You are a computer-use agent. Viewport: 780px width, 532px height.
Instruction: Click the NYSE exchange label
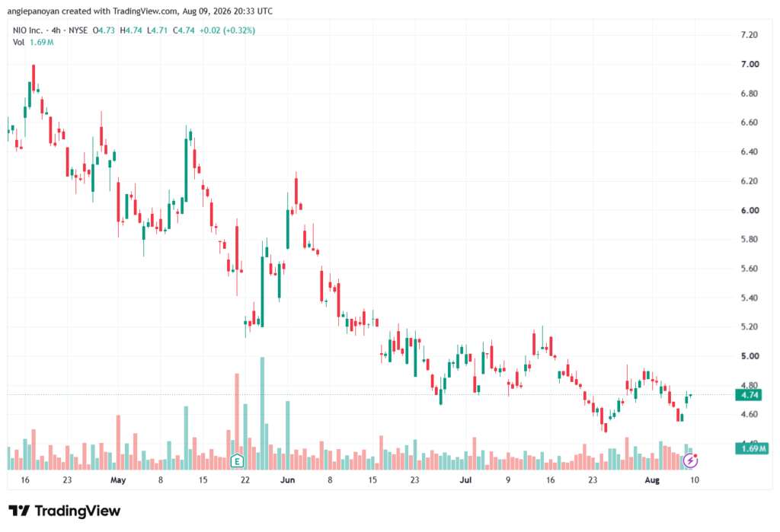(78, 30)
